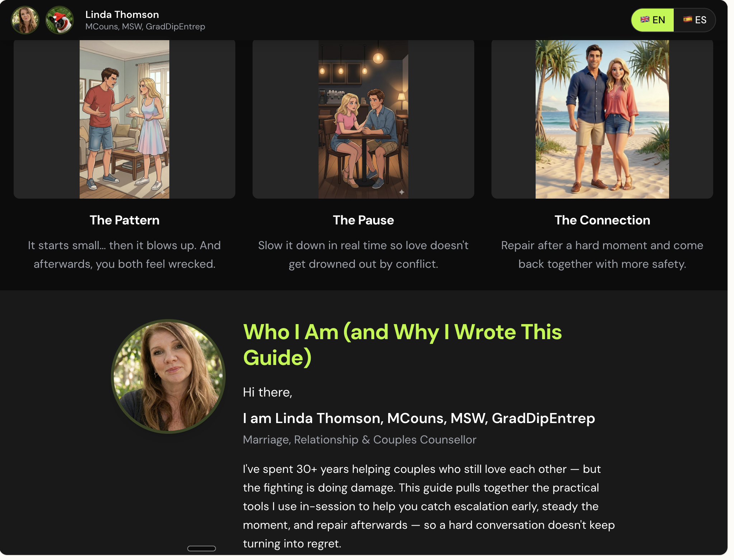Open The Pattern arguing couple illustration

tap(124, 119)
